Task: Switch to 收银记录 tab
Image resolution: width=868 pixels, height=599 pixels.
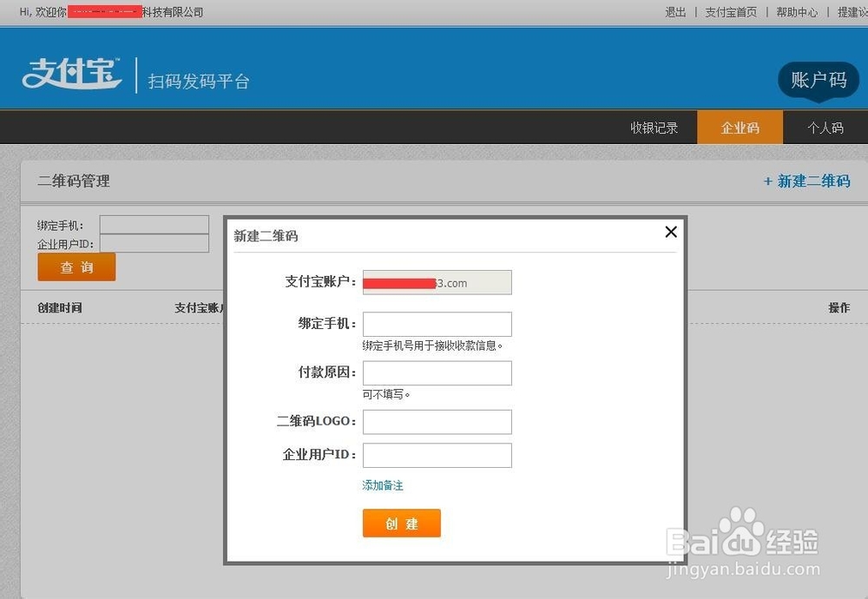Action: pyautogui.click(x=654, y=128)
